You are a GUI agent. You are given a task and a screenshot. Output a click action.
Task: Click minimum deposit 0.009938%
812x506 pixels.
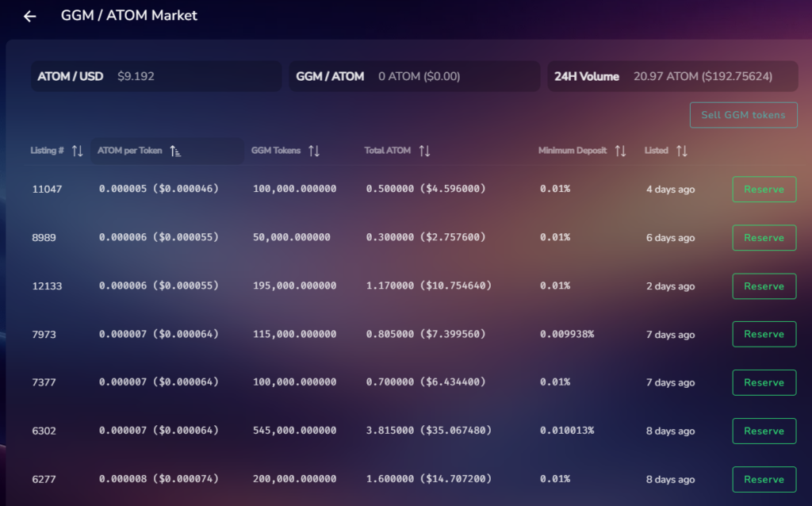[567, 334]
